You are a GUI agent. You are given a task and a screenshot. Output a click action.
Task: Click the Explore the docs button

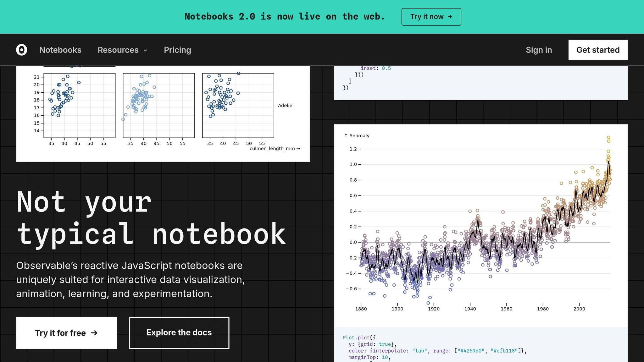(x=179, y=333)
